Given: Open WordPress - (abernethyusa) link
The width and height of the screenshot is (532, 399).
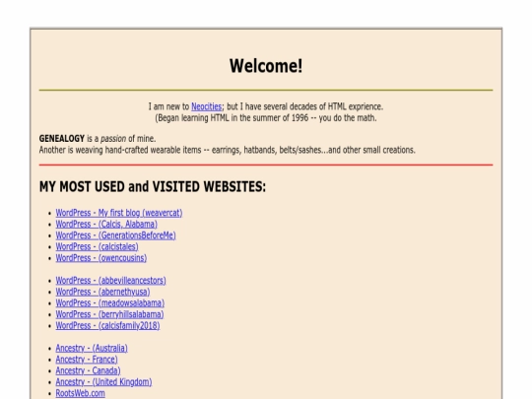Looking at the screenshot, I should click(x=102, y=292).
